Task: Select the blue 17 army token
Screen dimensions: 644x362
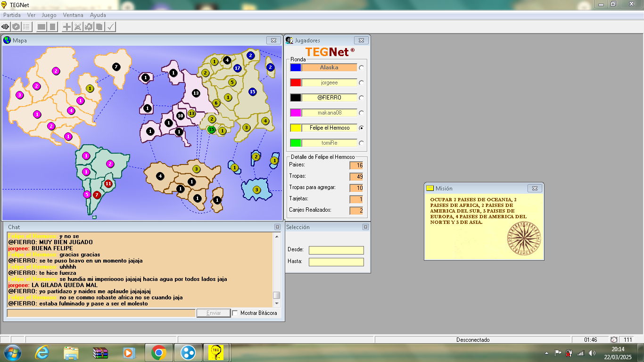Action: coord(237,68)
